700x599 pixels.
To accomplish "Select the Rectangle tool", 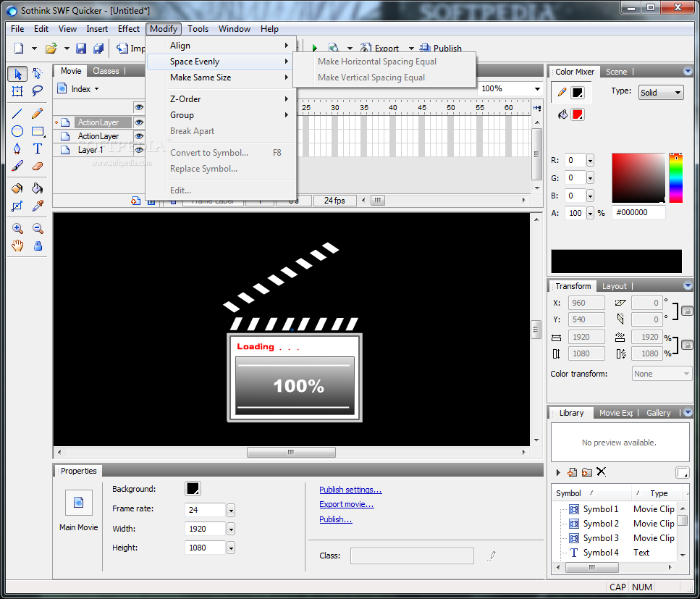I will coord(38,131).
